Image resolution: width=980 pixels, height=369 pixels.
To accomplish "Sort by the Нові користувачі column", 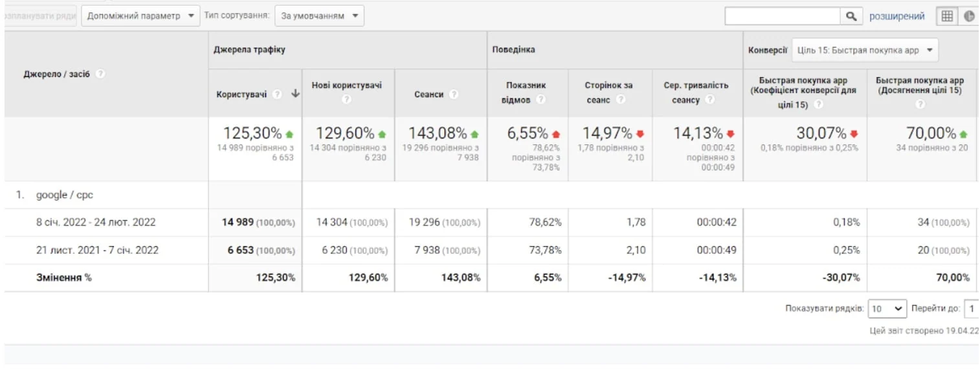I will point(347,85).
